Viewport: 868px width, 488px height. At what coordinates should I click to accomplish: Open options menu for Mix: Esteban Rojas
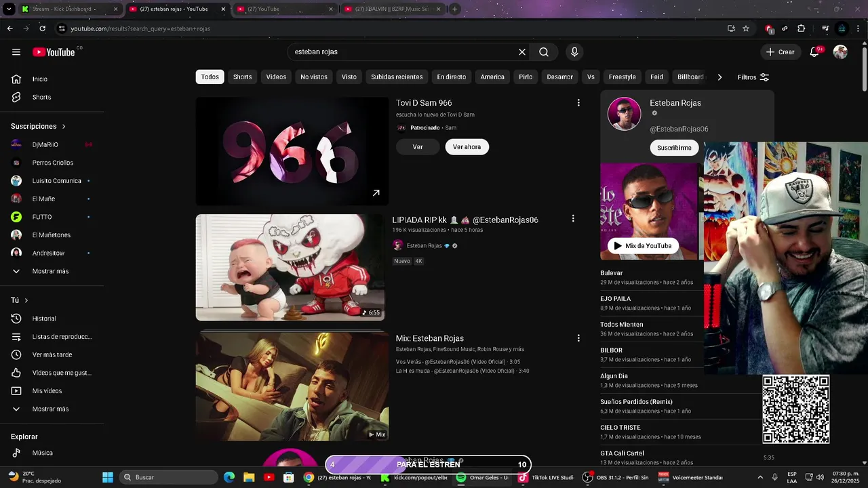tap(578, 338)
